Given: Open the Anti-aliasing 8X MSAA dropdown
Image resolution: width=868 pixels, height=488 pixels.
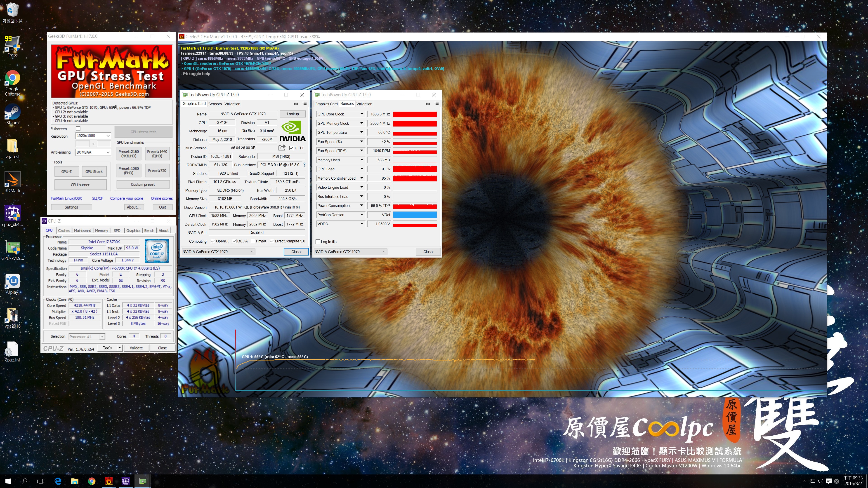Looking at the screenshot, I should coord(93,152).
